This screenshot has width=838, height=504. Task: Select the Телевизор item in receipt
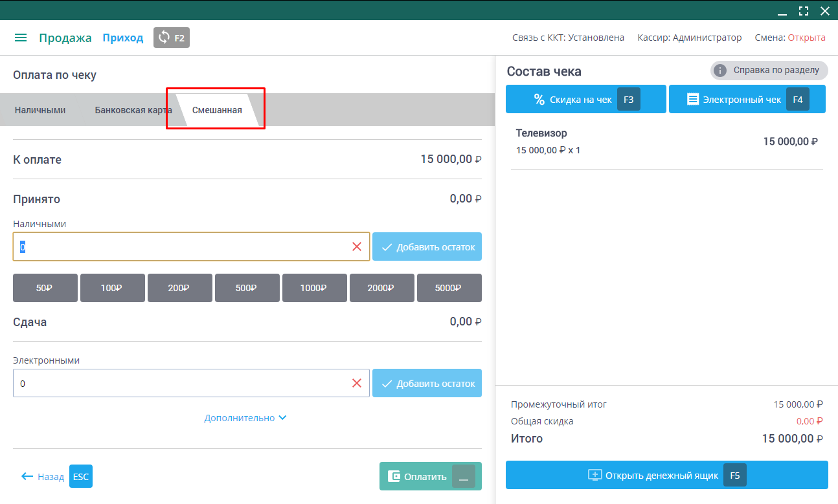point(667,141)
